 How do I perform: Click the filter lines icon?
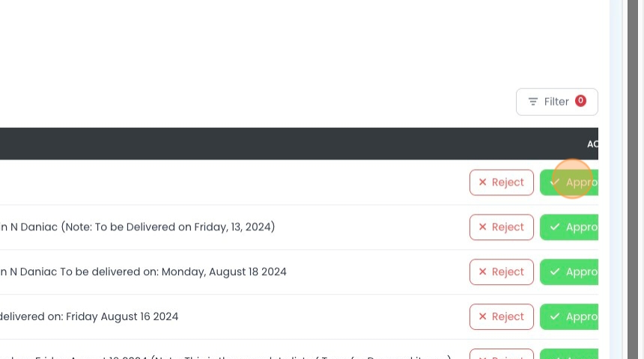coord(533,102)
